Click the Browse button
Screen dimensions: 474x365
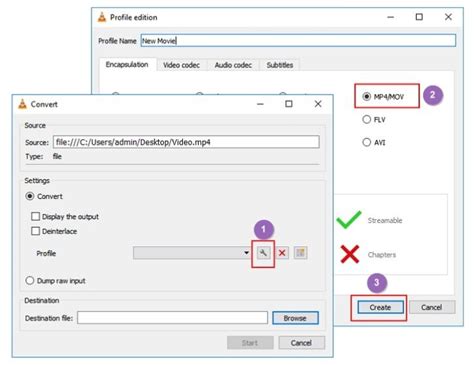coord(295,318)
